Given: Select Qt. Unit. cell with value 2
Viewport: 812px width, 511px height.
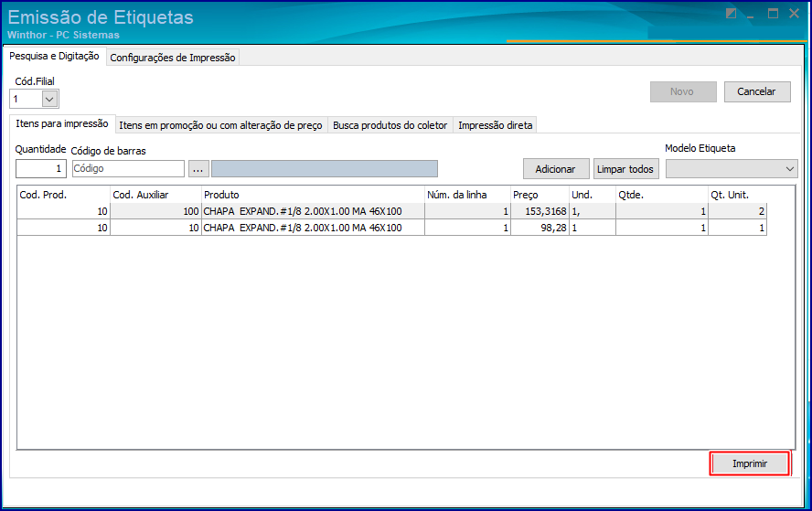Looking at the screenshot, I should (x=737, y=211).
